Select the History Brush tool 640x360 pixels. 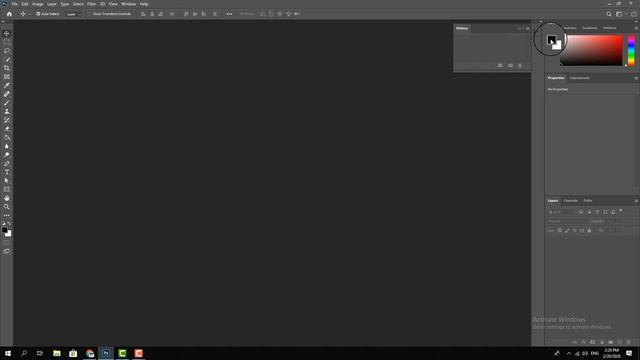tap(7, 120)
